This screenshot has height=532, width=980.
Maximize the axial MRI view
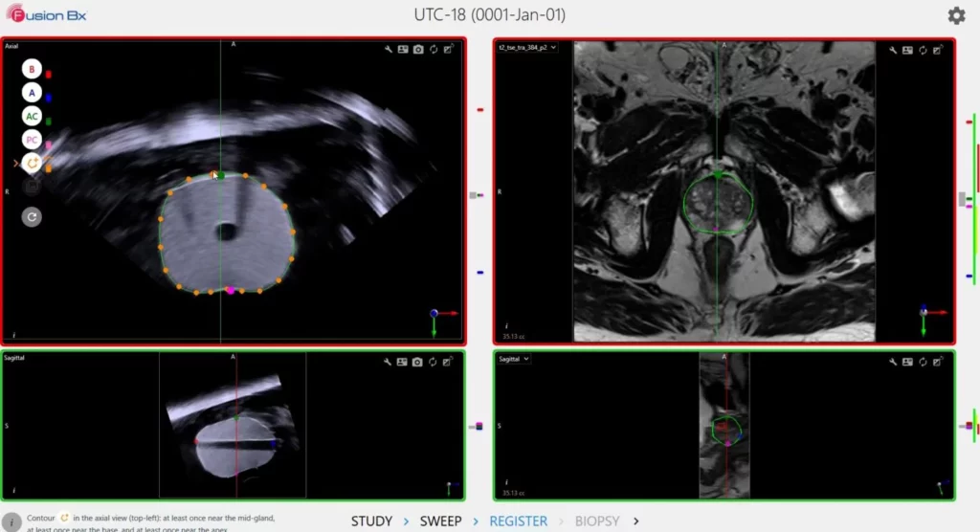pyautogui.click(x=938, y=50)
